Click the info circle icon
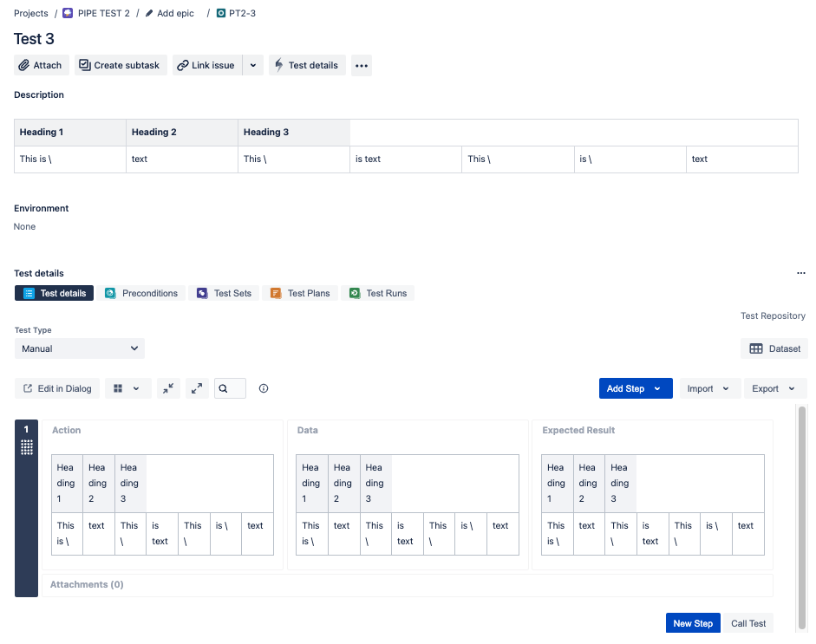Image resolution: width=816 pixels, height=644 pixels. point(264,388)
